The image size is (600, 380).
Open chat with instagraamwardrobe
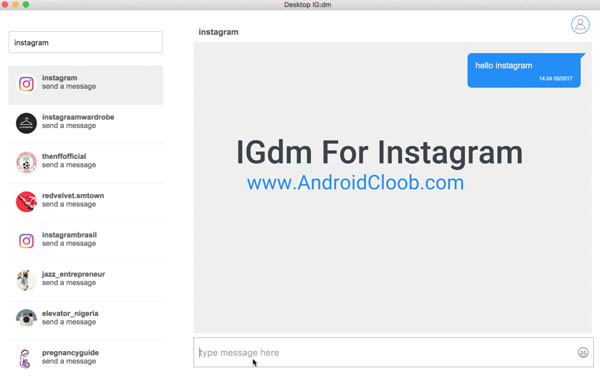click(86, 124)
